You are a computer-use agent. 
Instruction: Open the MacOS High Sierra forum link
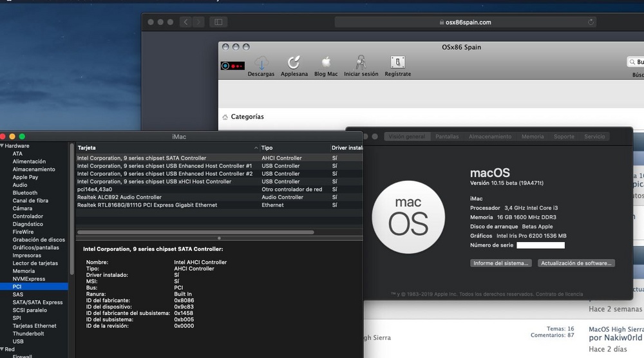pyautogui.click(x=616, y=329)
